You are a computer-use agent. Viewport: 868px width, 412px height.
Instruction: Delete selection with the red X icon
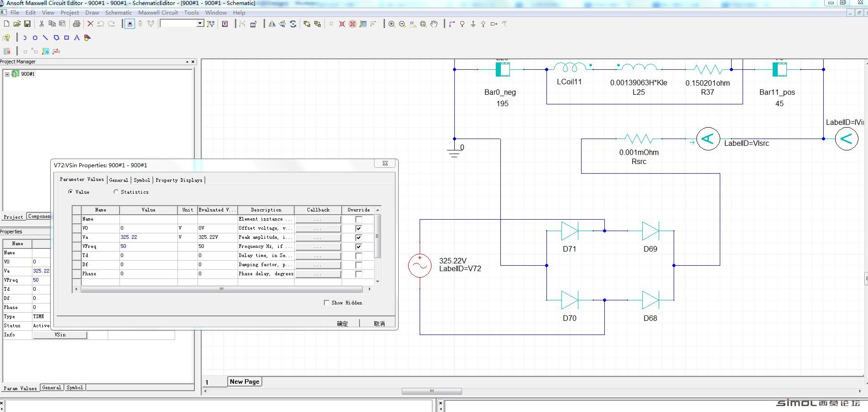coord(90,24)
